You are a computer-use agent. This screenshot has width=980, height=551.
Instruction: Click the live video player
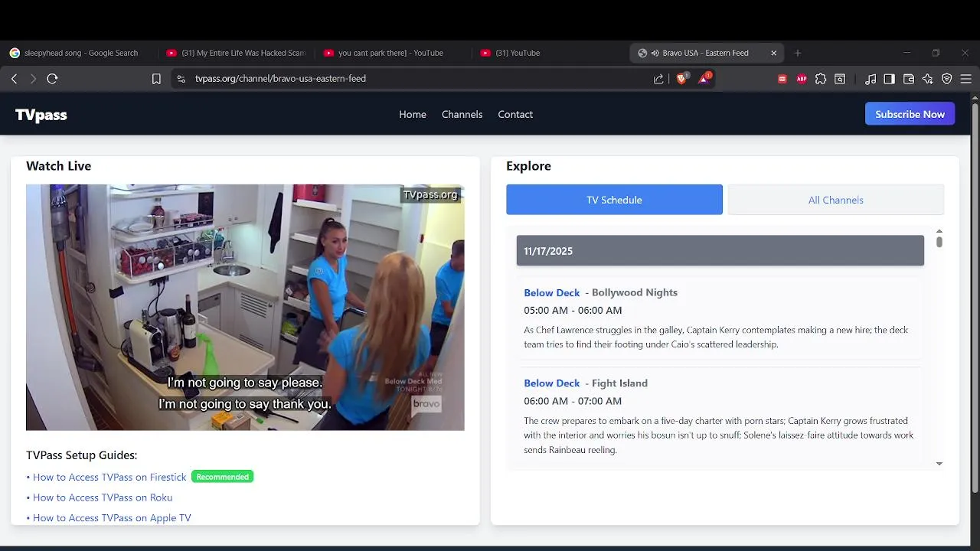[245, 307]
